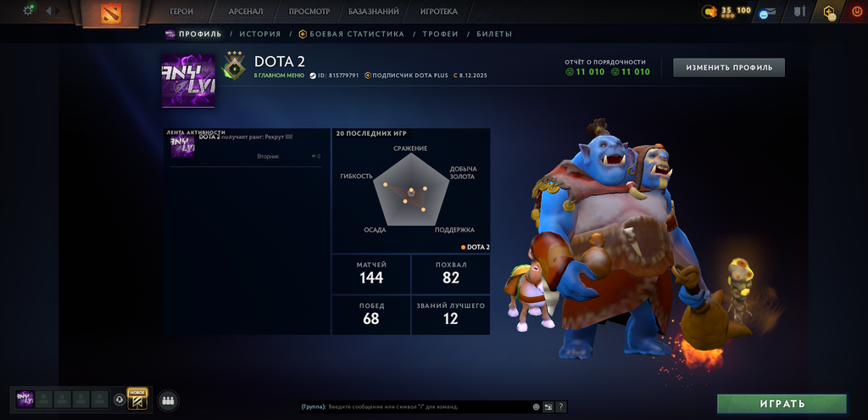868x420 pixels.
Task: Open the Dota Plus hexagon icon
Action: click(829, 12)
